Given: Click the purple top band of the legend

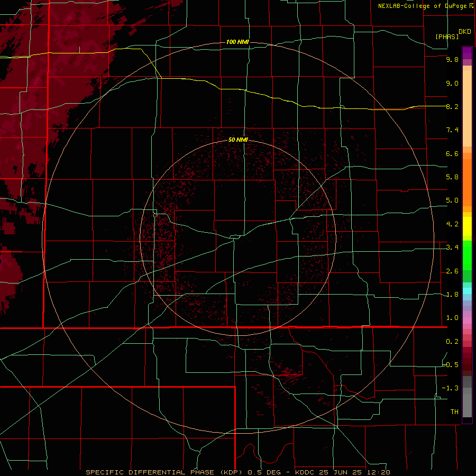Looking at the screenshot, I should [467, 53].
